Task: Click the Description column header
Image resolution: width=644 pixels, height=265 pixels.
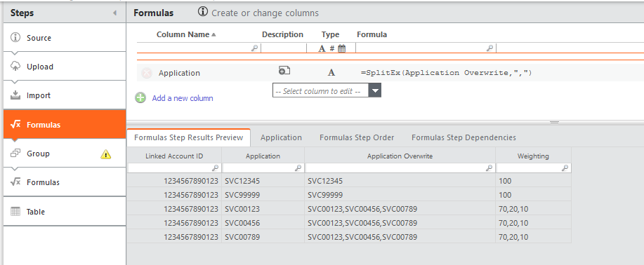Action: [x=282, y=34]
